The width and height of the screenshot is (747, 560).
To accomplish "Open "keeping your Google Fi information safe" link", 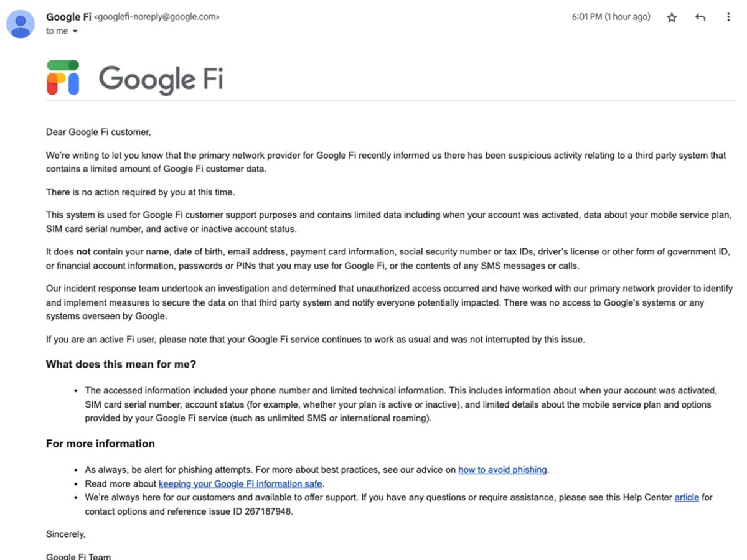I will [240, 483].
